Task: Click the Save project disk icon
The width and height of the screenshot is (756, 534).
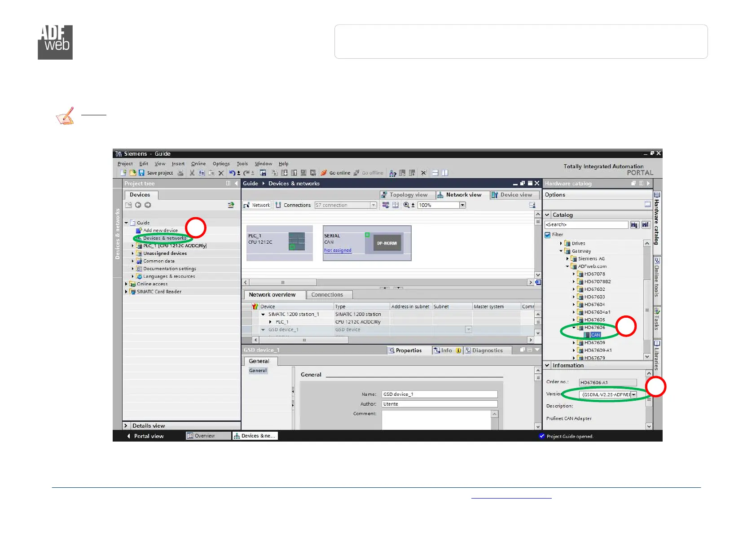Action: 141,173
